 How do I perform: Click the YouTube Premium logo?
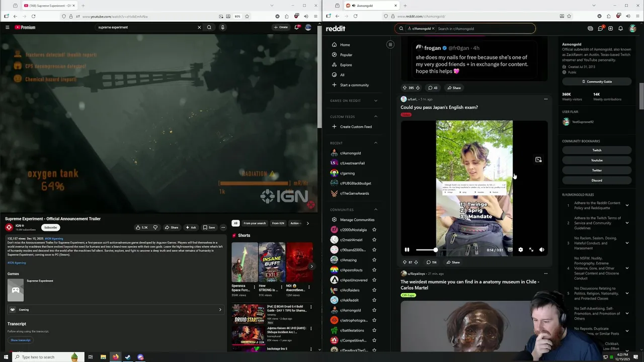pyautogui.click(x=25, y=27)
